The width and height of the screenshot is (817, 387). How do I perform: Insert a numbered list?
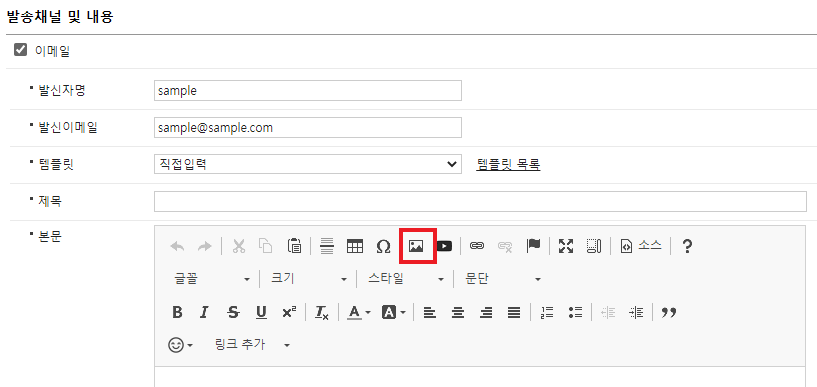[547, 313]
